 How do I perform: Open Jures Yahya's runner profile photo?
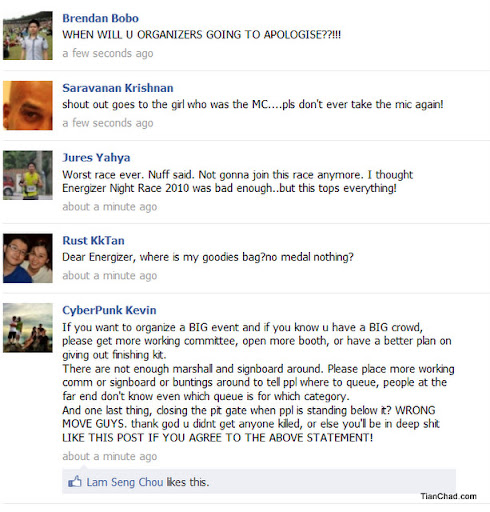tap(28, 175)
